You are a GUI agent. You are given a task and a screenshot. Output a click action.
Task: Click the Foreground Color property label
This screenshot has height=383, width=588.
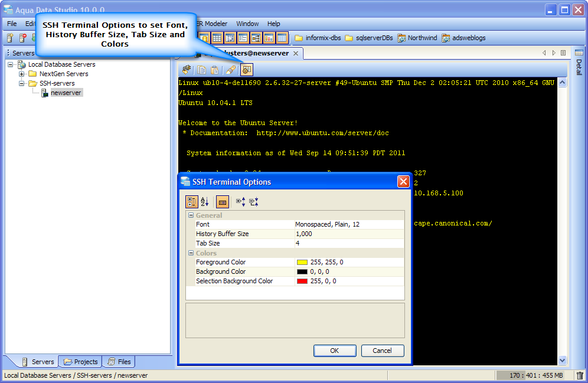pos(221,263)
